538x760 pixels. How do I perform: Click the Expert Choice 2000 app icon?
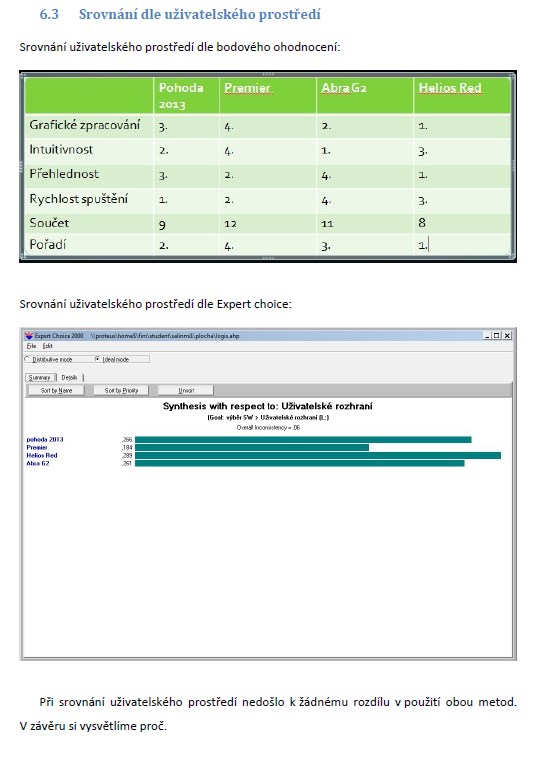tap(29, 335)
